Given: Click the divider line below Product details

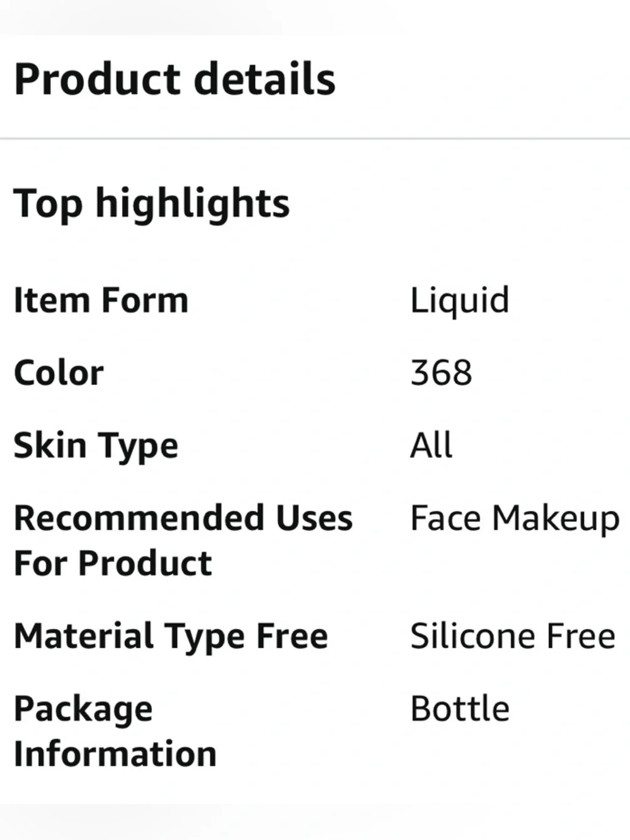Looking at the screenshot, I should pos(315,138).
